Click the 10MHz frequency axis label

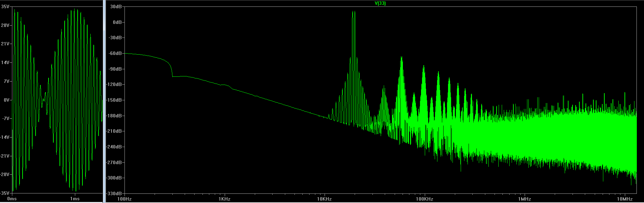click(x=625, y=199)
